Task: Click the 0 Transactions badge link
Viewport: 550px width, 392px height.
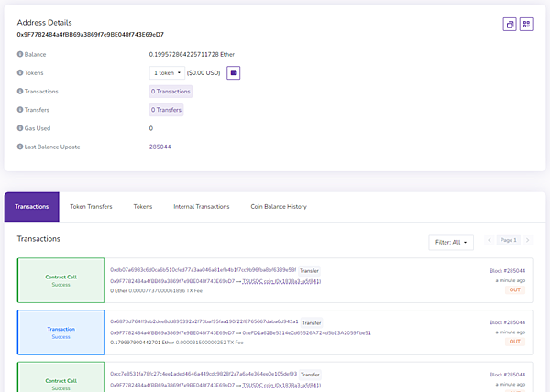Action: coord(170,92)
